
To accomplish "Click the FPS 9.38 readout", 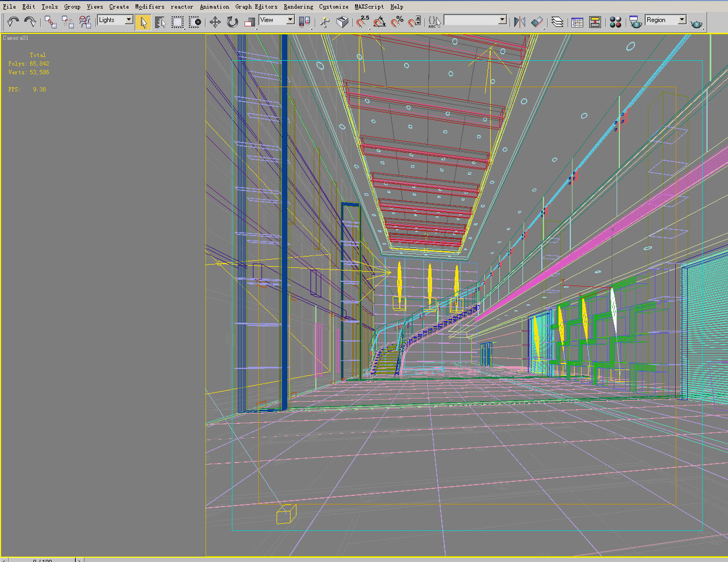I will pos(27,89).
